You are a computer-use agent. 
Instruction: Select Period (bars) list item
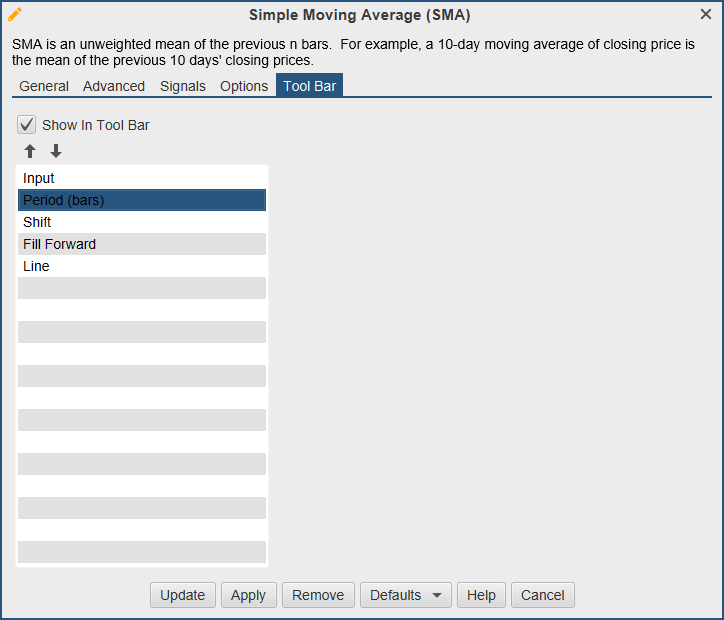coord(141,200)
